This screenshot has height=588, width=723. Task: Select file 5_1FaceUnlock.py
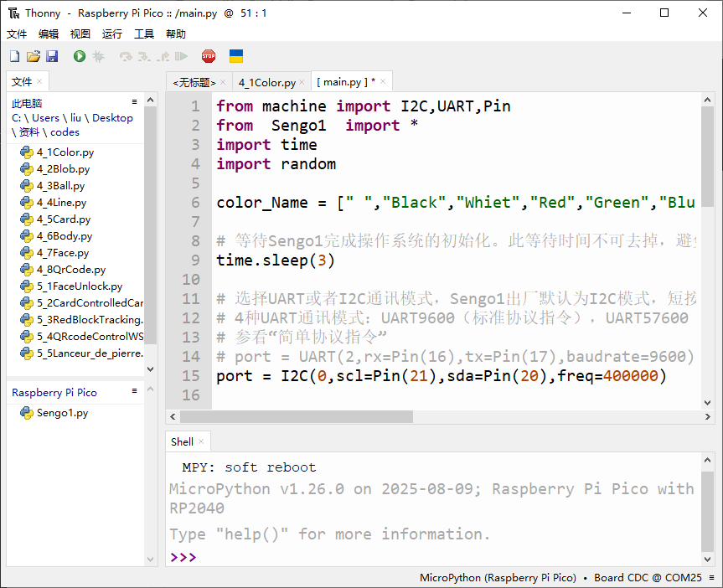tap(80, 286)
